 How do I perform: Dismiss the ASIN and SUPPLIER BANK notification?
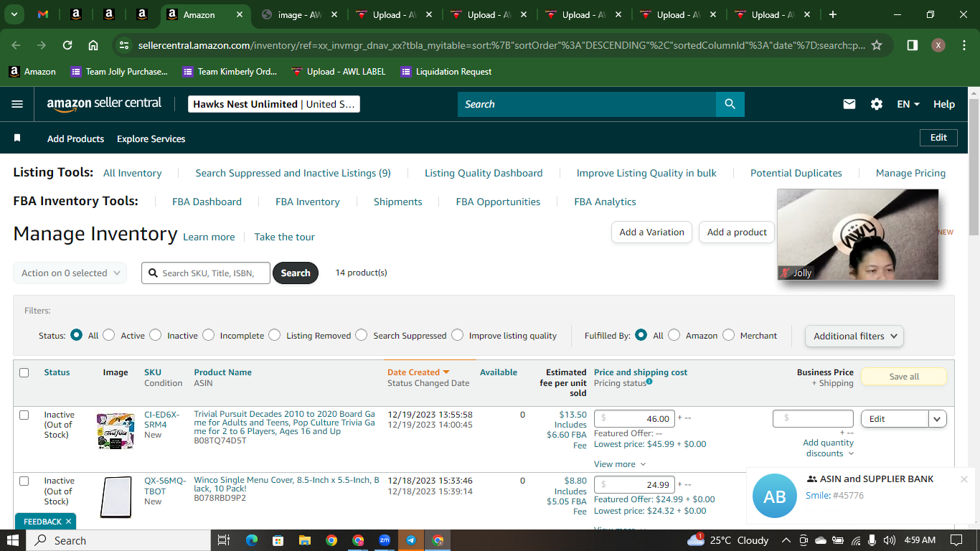pos(964,479)
